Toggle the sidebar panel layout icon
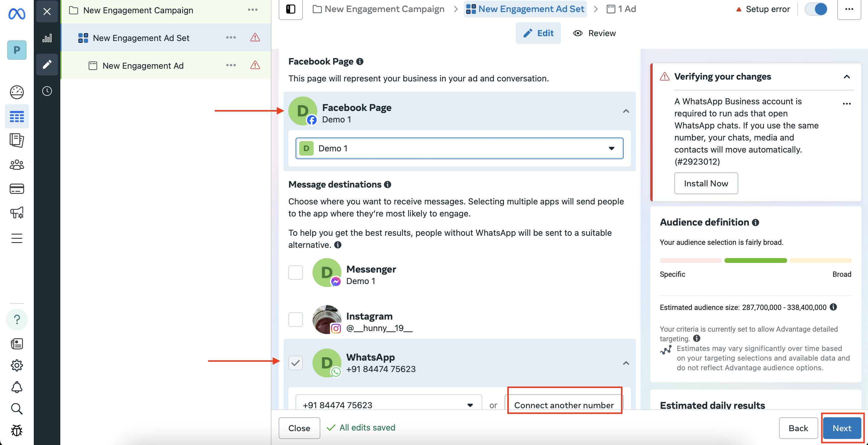Viewport: 868px width, 445px height. point(290,9)
